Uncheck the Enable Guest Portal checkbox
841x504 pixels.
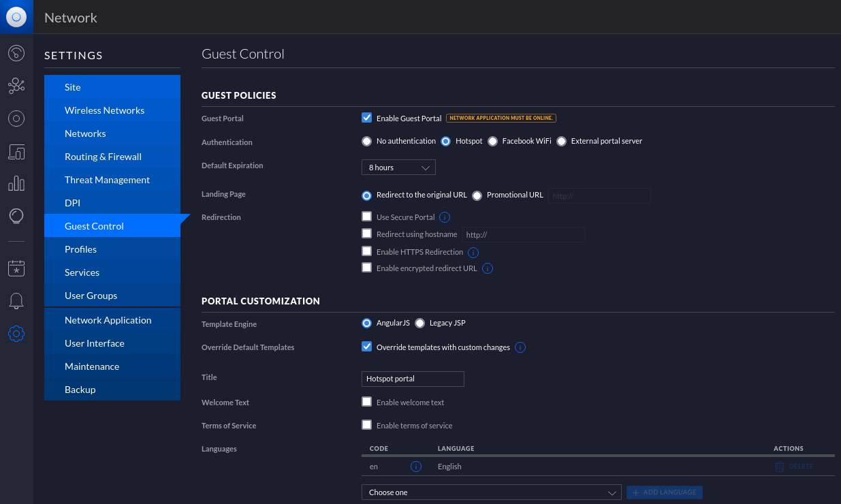click(x=366, y=118)
